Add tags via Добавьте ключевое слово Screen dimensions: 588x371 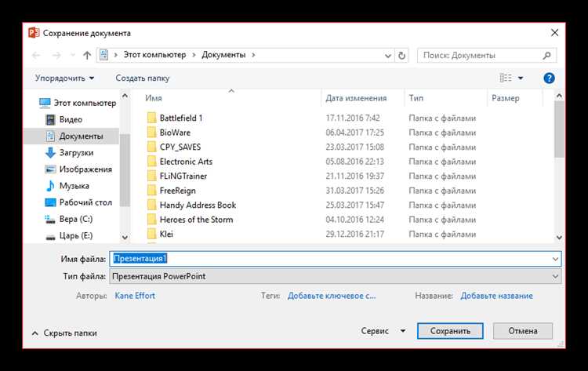point(332,296)
